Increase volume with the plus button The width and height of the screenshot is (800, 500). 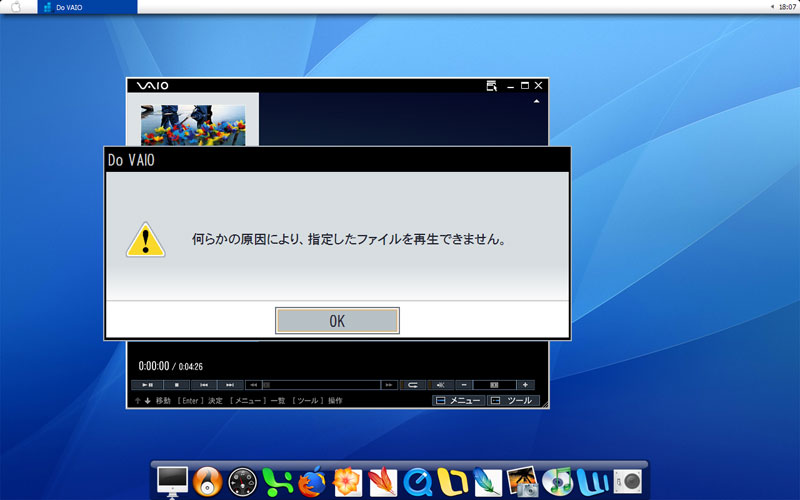[x=526, y=385]
